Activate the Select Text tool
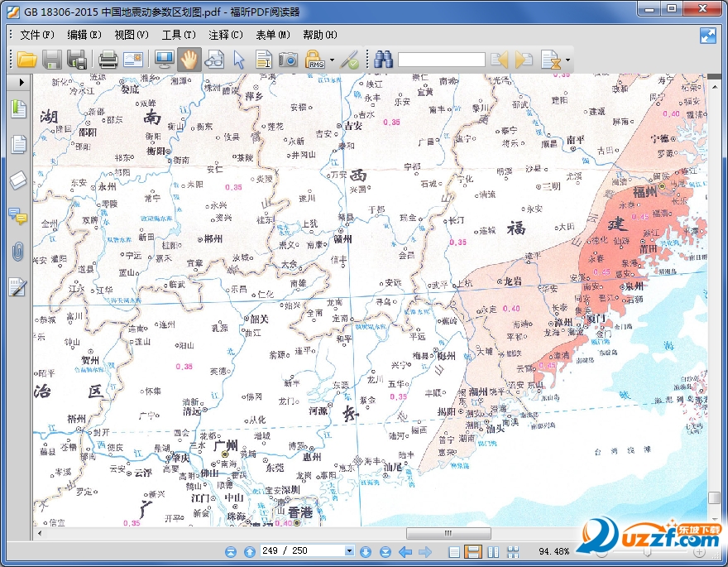Screen dimensions: 728x567 (x=264, y=60)
